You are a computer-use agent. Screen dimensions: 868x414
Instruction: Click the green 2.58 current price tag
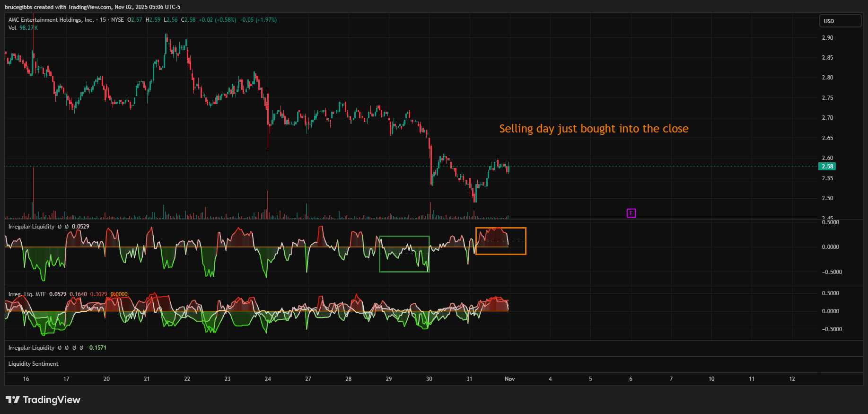827,167
